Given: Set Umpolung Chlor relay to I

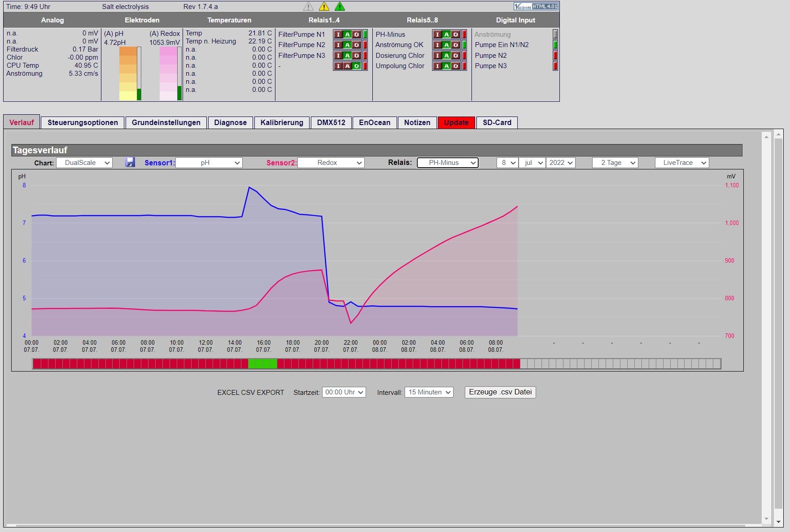Looking at the screenshot, I should point(437,66).
